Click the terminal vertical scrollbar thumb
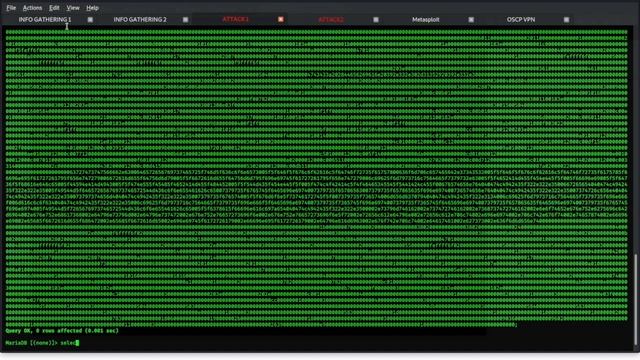Viewport: 640px width, 360px height. click(x=636, y=299)
